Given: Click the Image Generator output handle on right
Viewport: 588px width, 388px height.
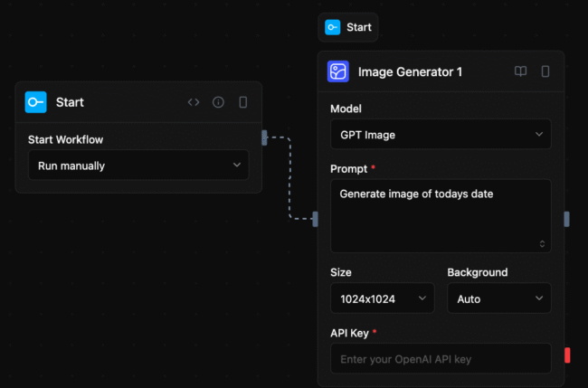Looking at the screenshot, I should click(x=567, y=218).
